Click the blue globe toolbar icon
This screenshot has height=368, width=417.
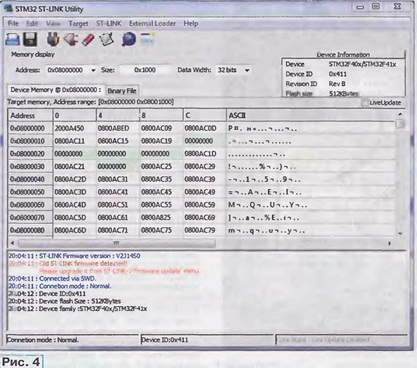pos(129,39)
